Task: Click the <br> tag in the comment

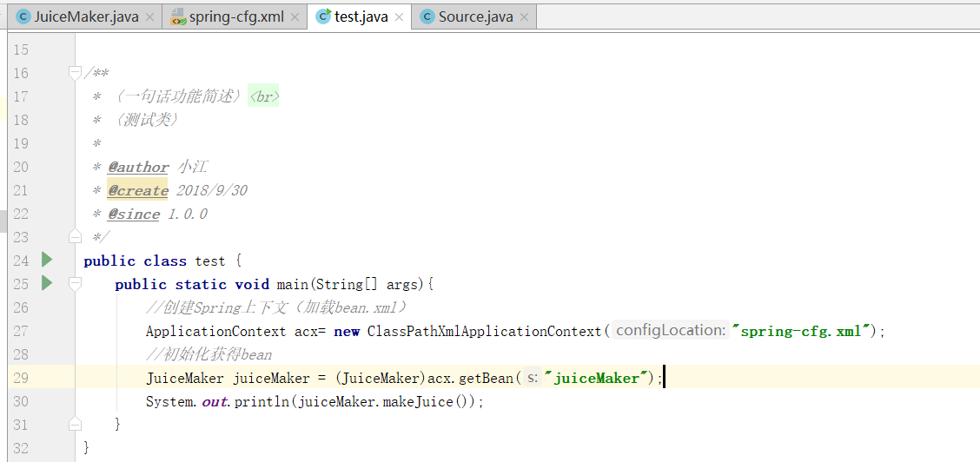Action: click(264, 96)
